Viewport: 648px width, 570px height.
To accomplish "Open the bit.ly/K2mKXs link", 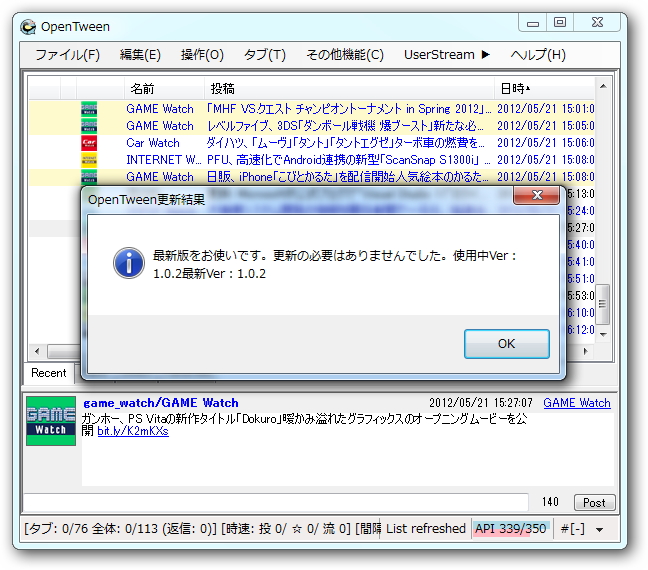I will (133, 431).
